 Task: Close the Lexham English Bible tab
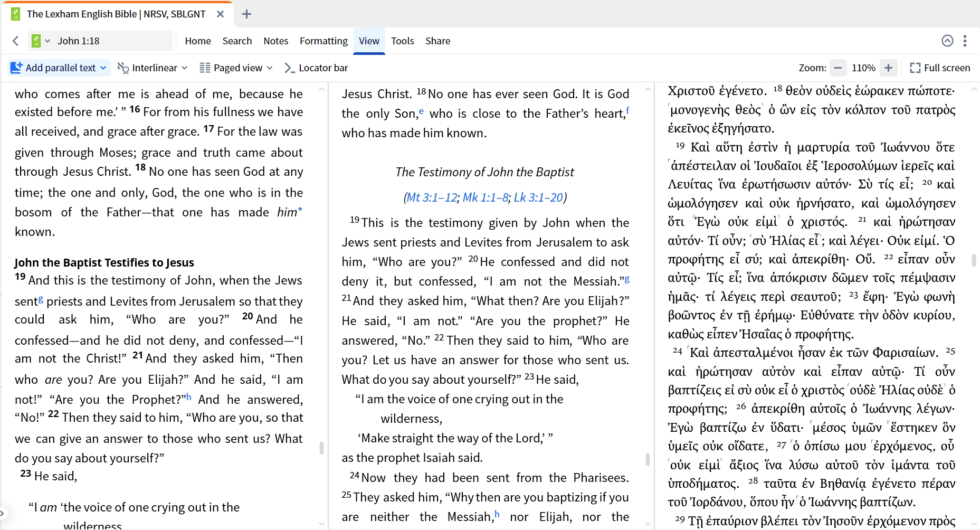coord(221,14)
